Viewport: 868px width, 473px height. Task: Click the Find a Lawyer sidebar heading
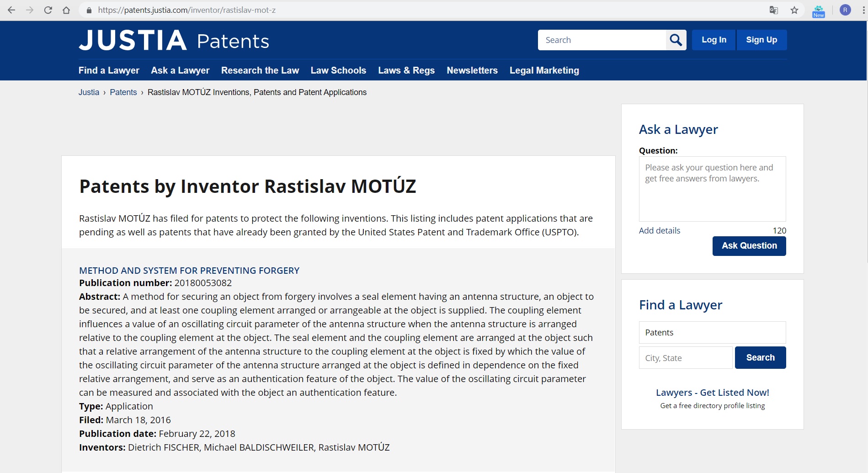(681, 305)
